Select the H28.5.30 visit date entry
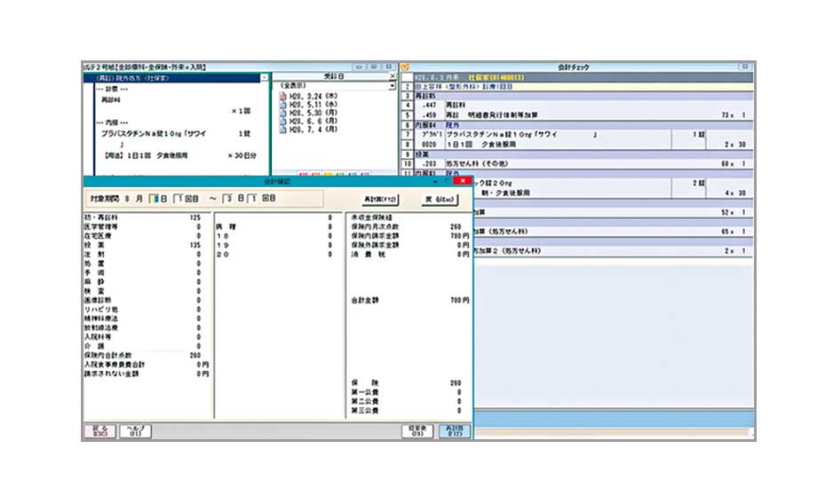This screenshot has width=817, height=504. [306, 113]
